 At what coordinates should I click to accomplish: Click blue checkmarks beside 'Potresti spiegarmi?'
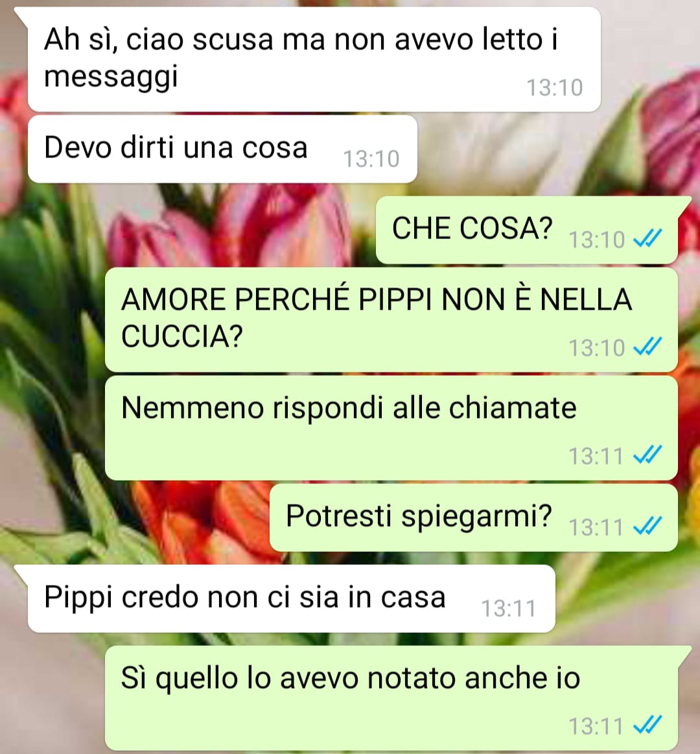[x=647, y=527]
